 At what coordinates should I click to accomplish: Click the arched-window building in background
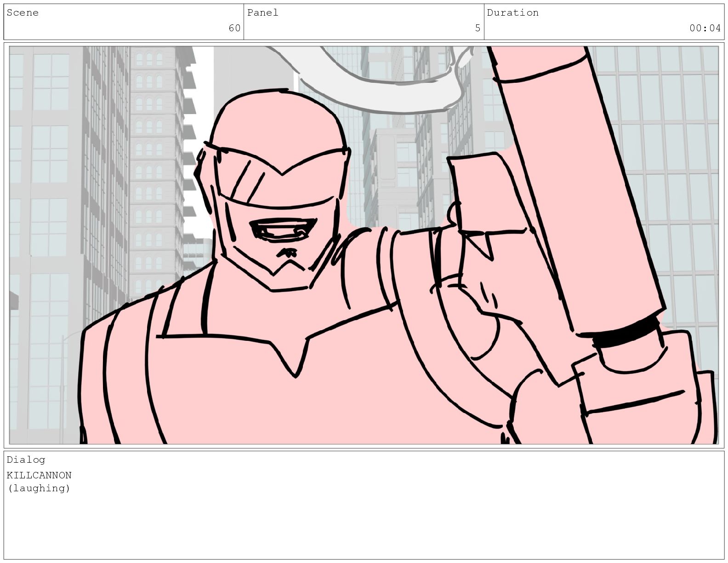point(152,161)
